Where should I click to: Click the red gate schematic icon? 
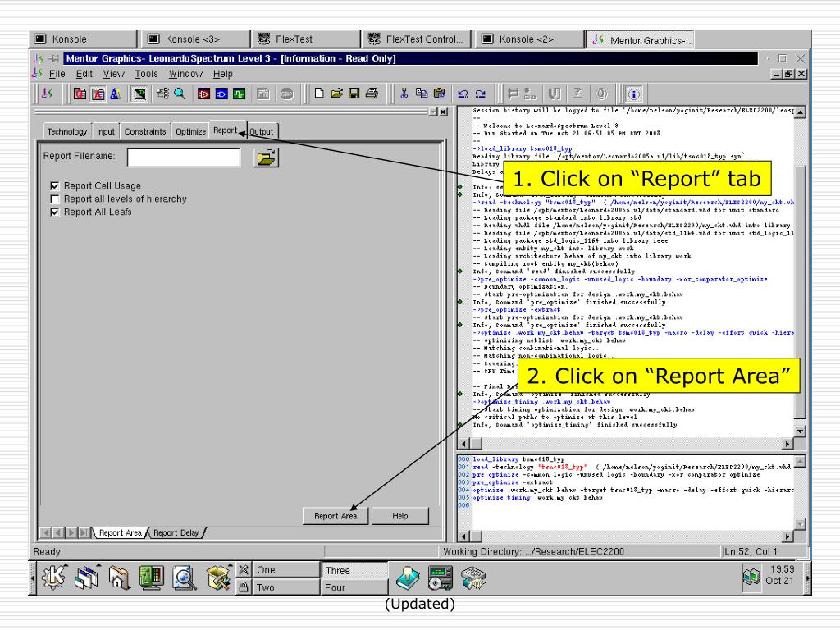click(x=203, y=94)
